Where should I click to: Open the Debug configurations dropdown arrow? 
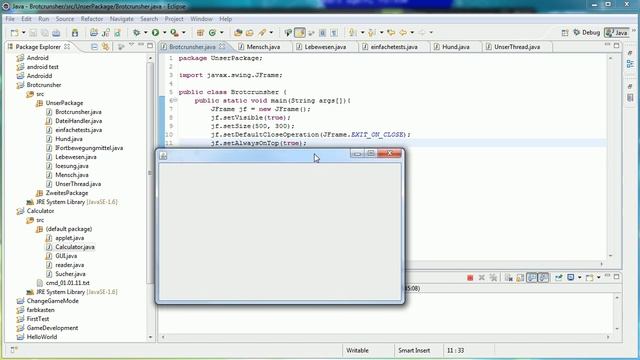(145, 33)
